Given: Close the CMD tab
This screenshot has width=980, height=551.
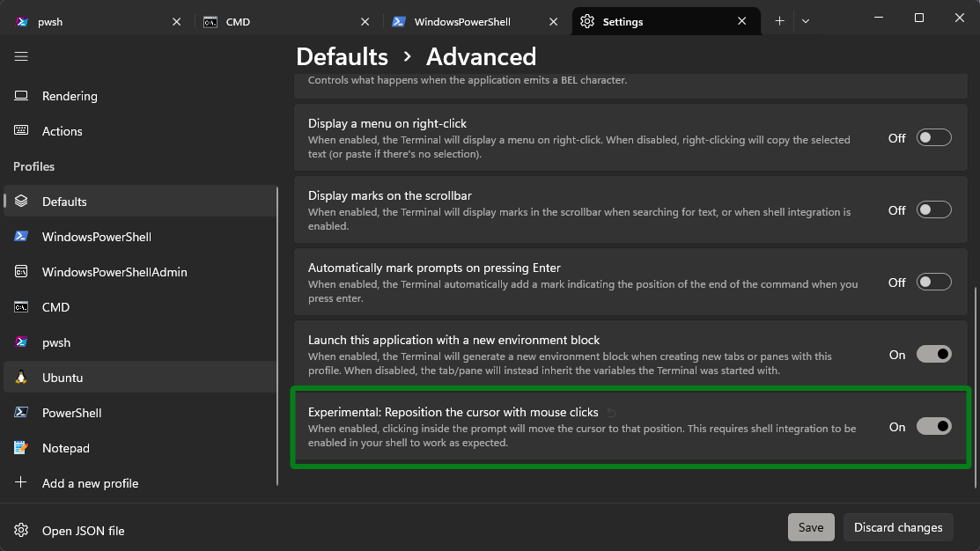Looking at the screenshot, I should click(x=365, y=22).
